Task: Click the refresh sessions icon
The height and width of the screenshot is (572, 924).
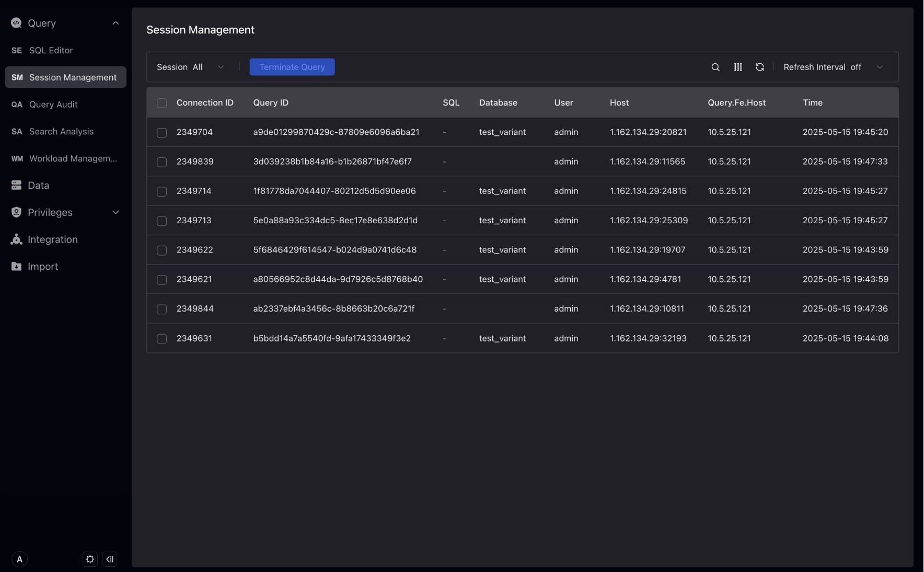Action: click(759, 67)
